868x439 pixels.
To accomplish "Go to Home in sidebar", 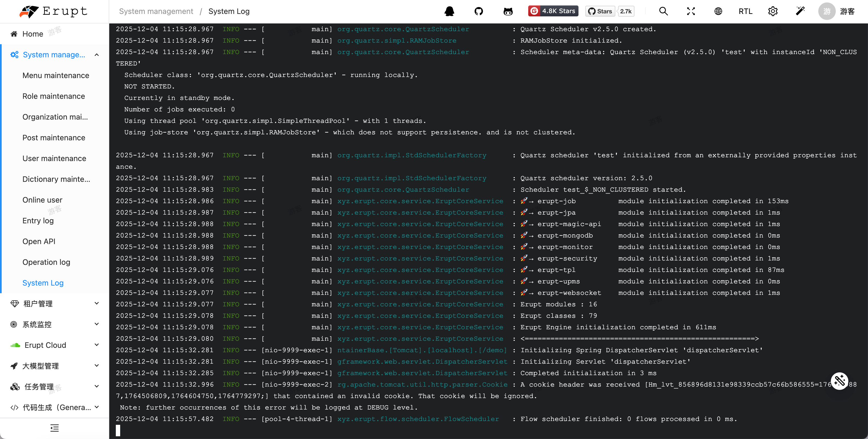I will (x=33, y=34).
